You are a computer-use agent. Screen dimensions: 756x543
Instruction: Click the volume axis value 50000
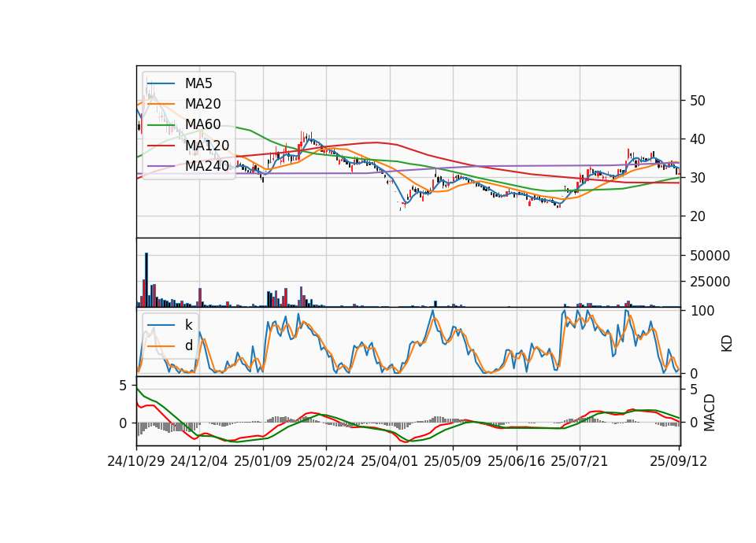click(710, 256)
